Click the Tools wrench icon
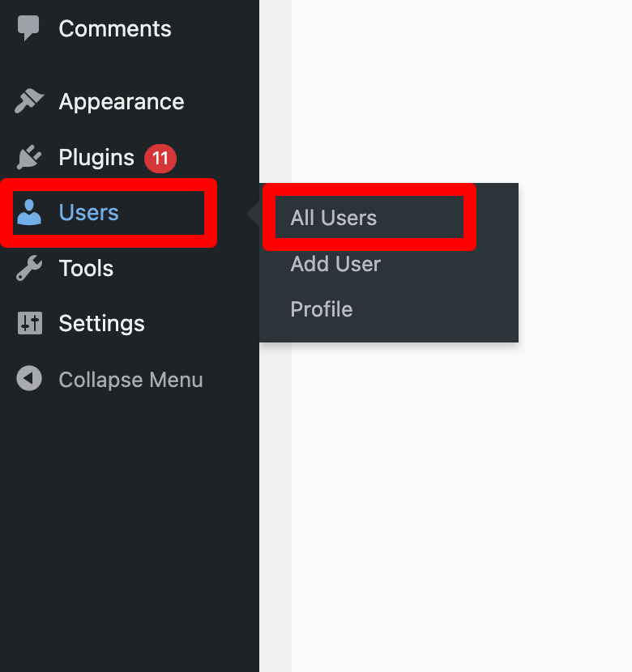This screenshot has width=632, height=672. click(29, 268)
